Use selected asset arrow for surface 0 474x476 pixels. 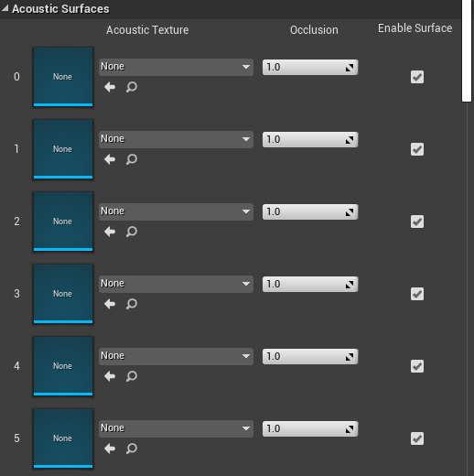pos(110,87)
